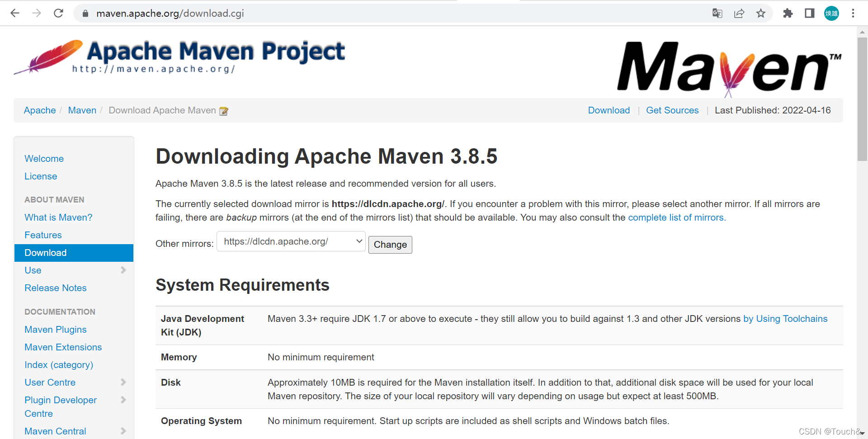Open Features in sidebar

43,235
